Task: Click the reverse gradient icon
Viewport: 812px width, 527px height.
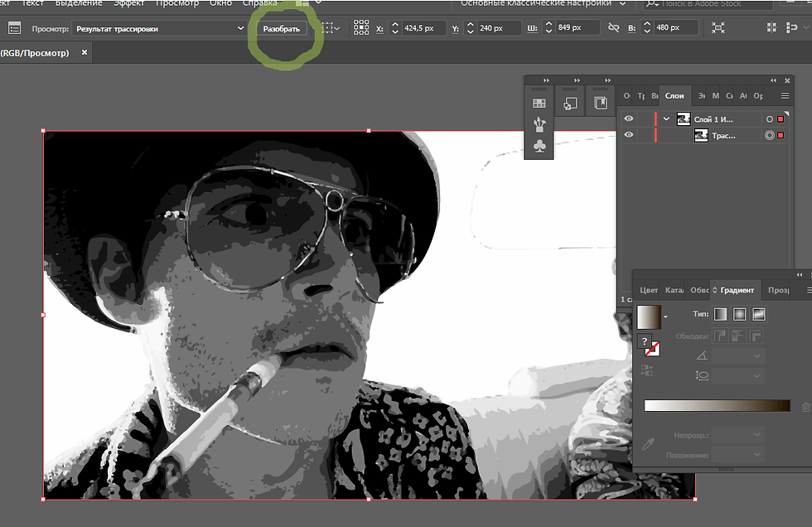Action: point(645,370)
